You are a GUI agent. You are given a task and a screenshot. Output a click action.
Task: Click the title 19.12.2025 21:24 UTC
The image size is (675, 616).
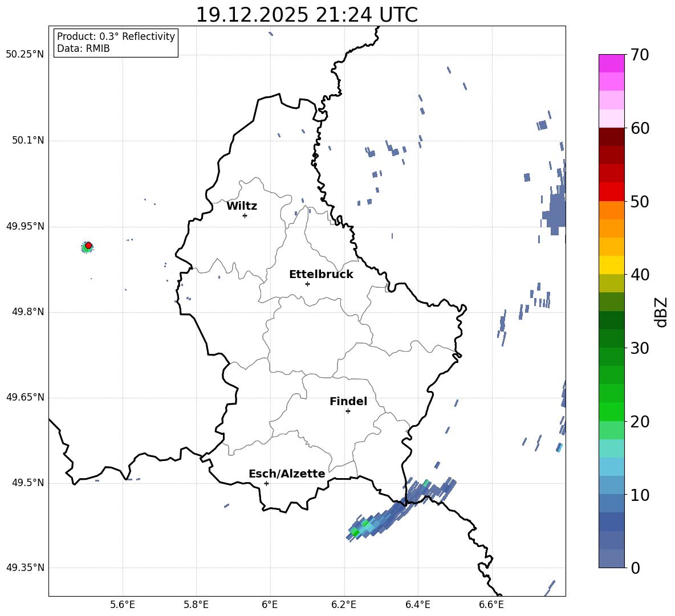tap(307, 15)
